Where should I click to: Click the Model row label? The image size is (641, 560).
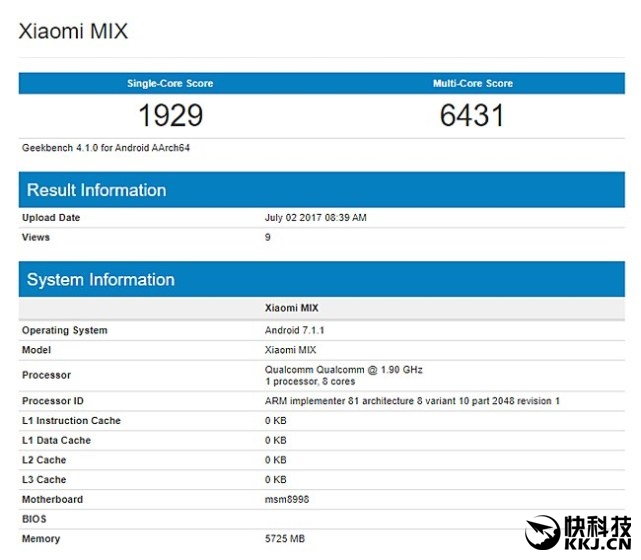point(36,350)
